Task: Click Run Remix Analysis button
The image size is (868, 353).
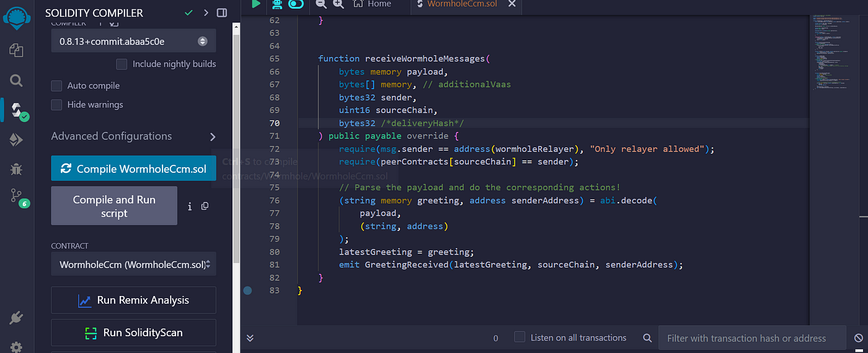Action: [x=133, y=300]
